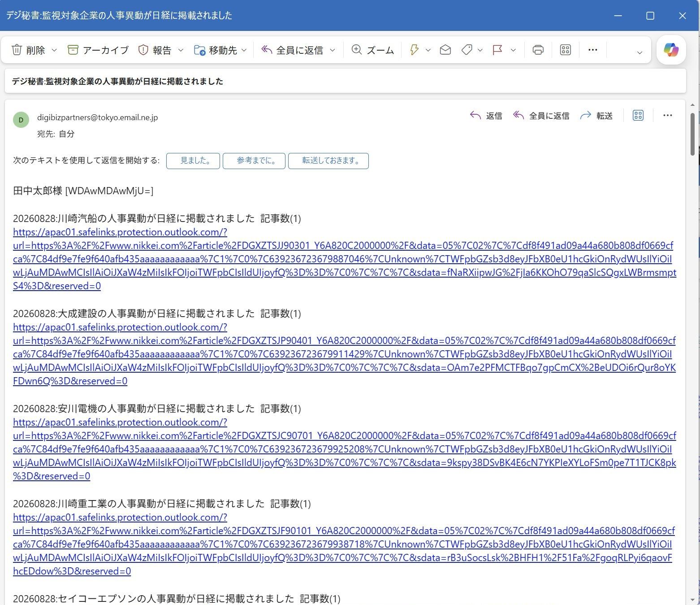Click the subject line text above the message

tap(117, 81)
